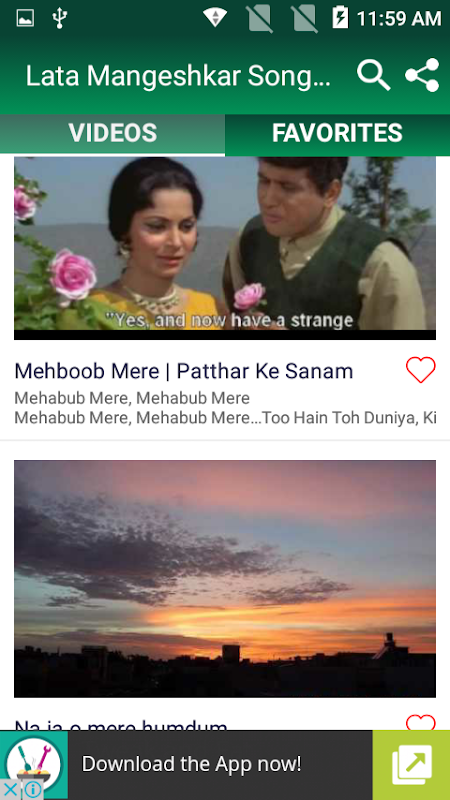Tap the USB status bar icon

60,18
